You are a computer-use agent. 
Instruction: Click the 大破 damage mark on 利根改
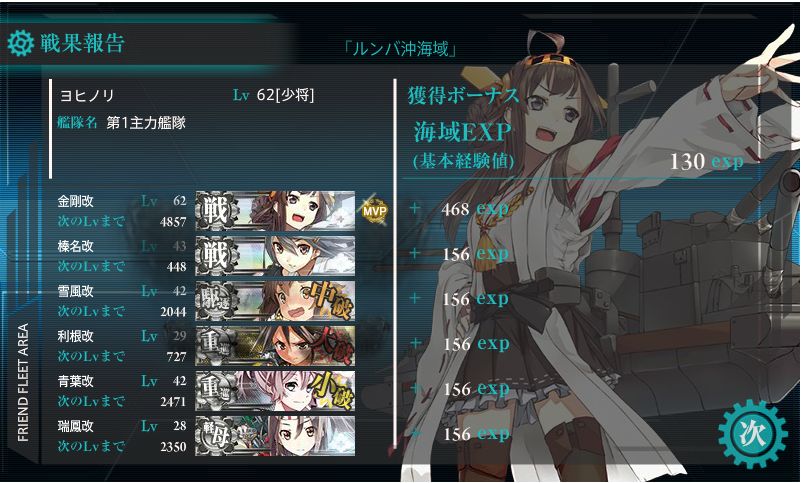(333, 345)
